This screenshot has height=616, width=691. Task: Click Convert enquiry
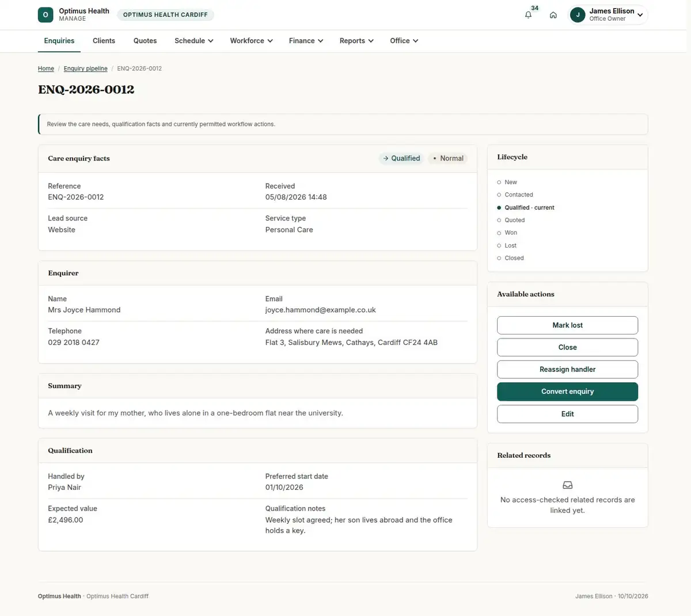[x=568, y=391]
